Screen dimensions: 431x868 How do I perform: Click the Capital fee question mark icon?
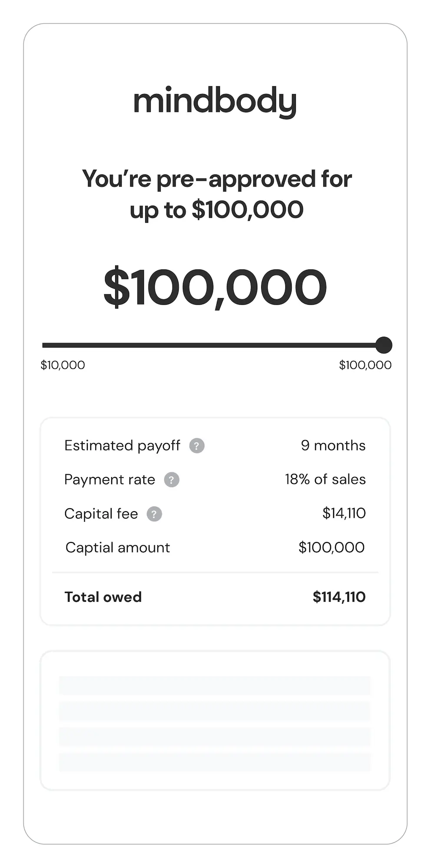[x=154, y=514]
